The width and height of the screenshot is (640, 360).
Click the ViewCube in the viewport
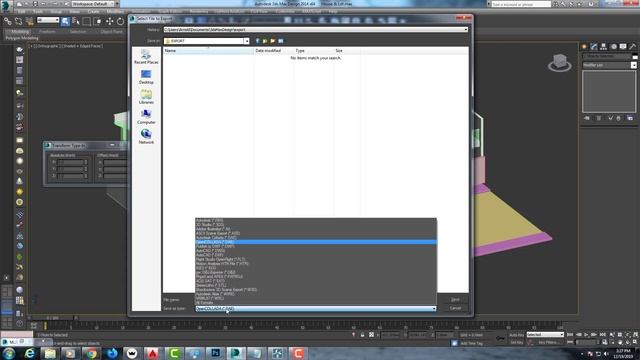(x=560, y=63)
